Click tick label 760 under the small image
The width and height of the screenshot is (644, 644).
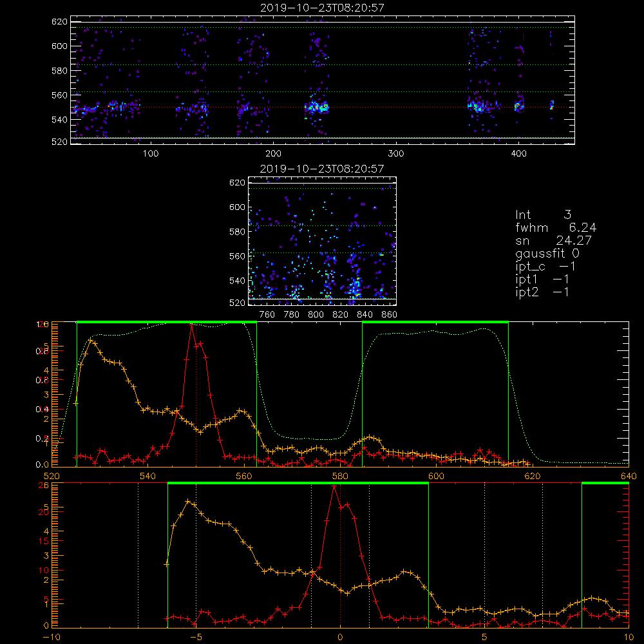[267, 315]
